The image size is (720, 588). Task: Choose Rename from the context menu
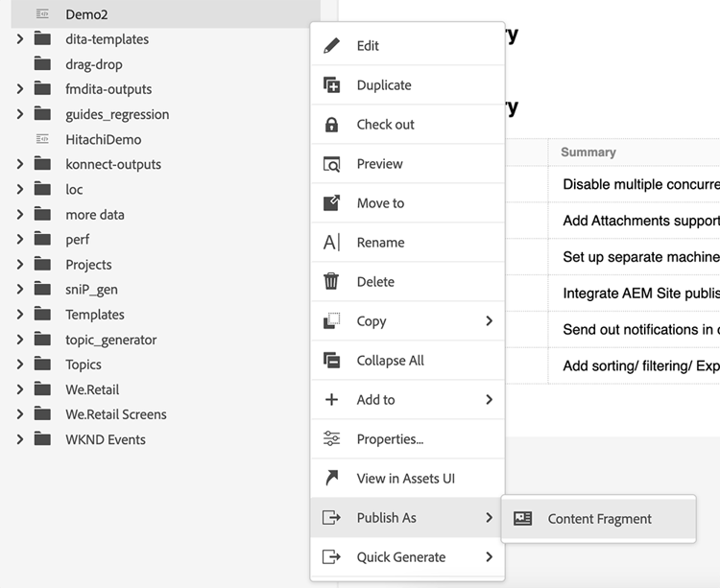pyautogui.click(x=380, y=243)
